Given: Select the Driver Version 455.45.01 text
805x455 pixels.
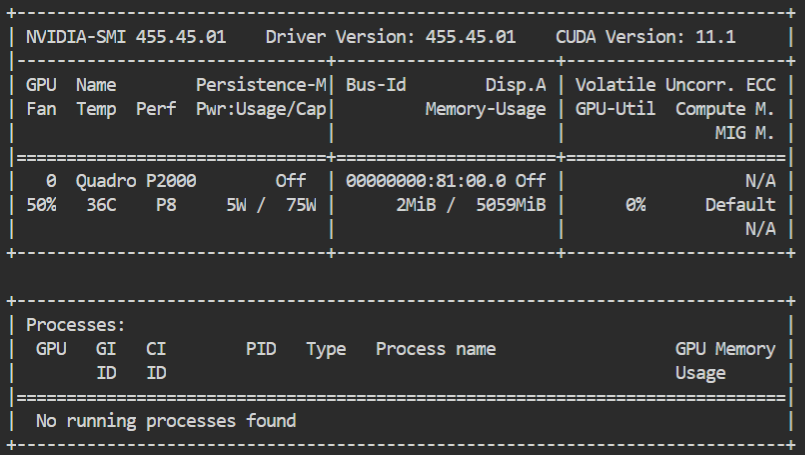Looking at the screenshot, I should [x=391, y=37].
